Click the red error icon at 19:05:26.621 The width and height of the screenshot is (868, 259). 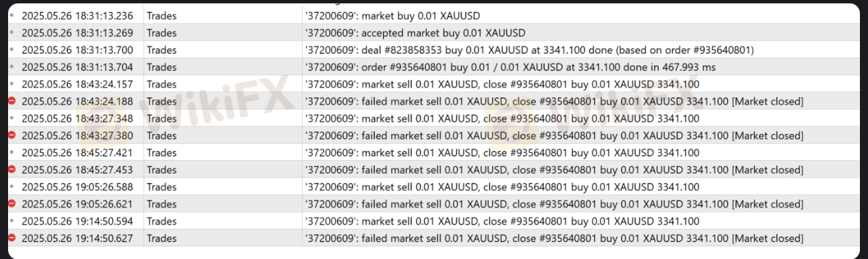coord(12,204)
